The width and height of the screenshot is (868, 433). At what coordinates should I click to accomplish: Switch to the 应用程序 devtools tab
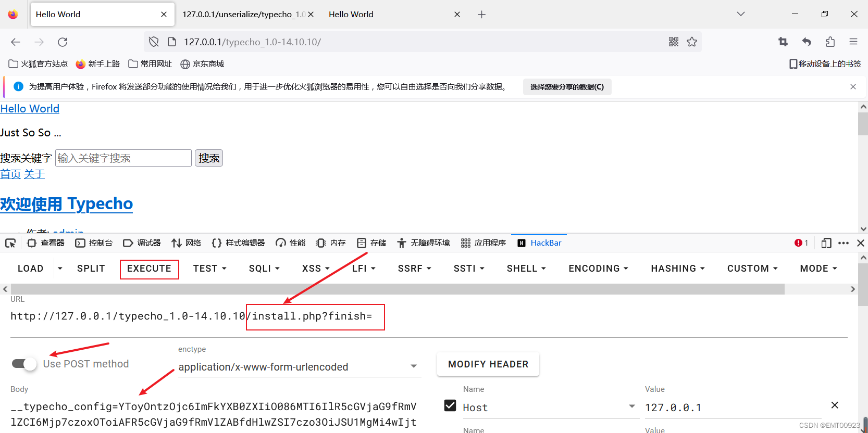(x=483, y=243)
